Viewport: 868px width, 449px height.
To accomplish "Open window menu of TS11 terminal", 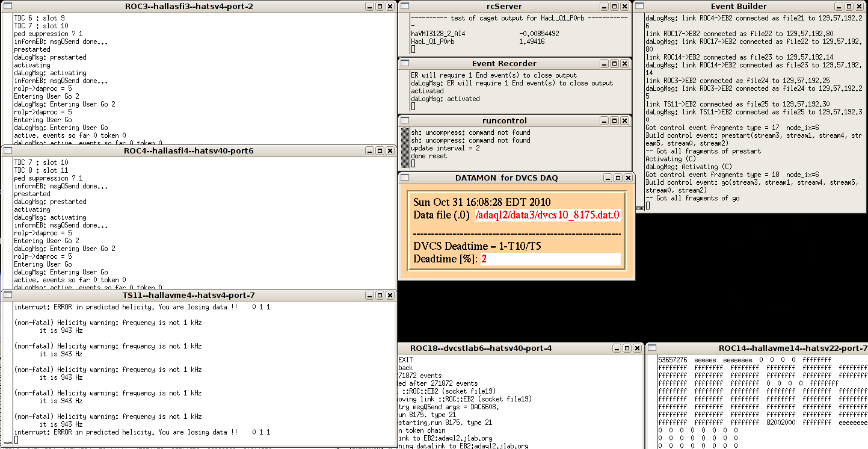I will [8, 295].
